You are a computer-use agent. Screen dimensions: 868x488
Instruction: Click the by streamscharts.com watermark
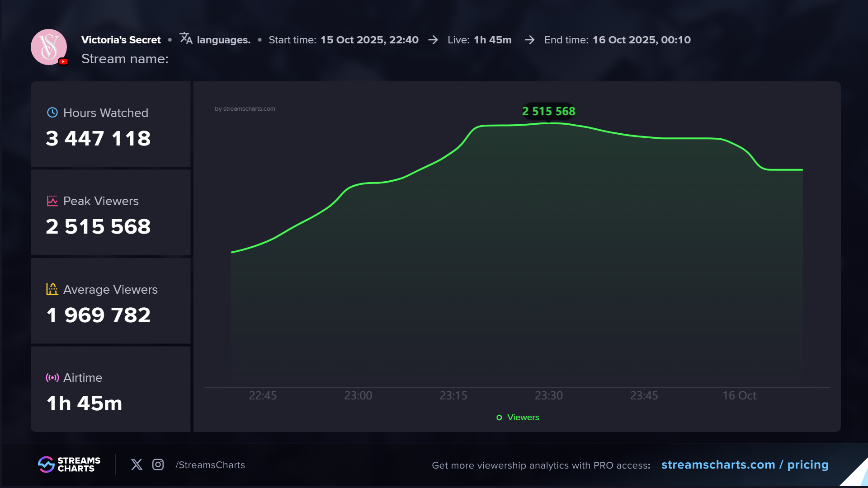click(x=245, y=109)
